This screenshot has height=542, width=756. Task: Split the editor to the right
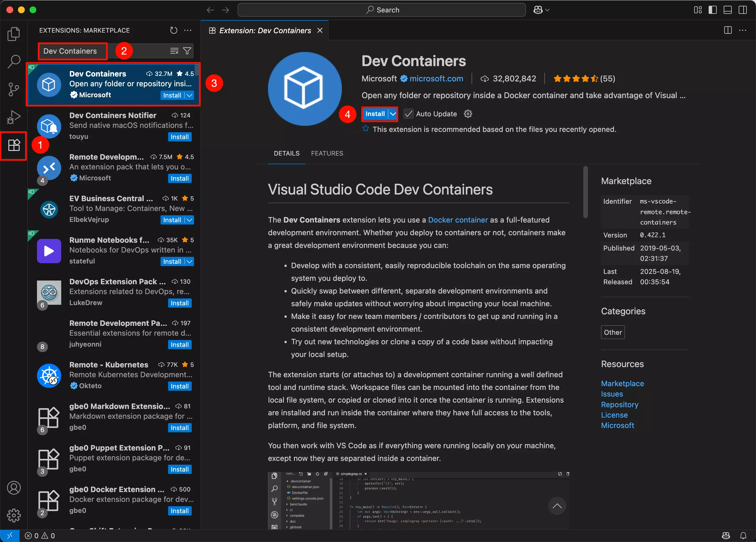pyautogui.click(x=728, y=30)
